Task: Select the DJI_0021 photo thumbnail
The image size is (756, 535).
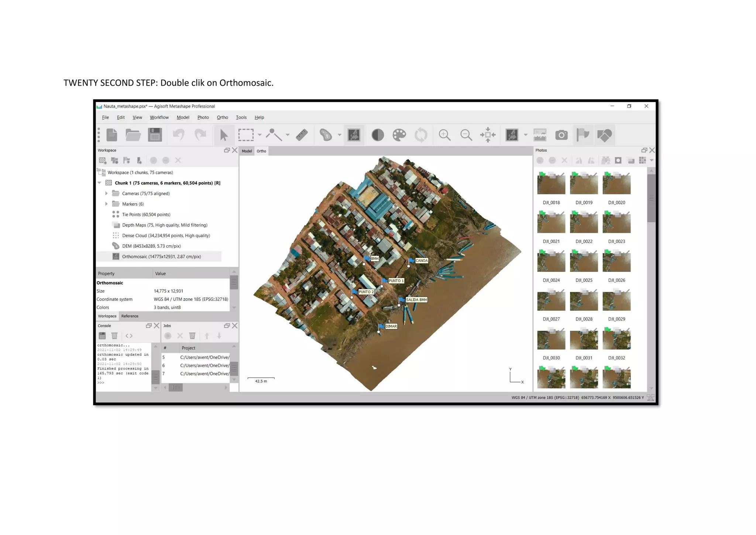Action: pos(551,222)
